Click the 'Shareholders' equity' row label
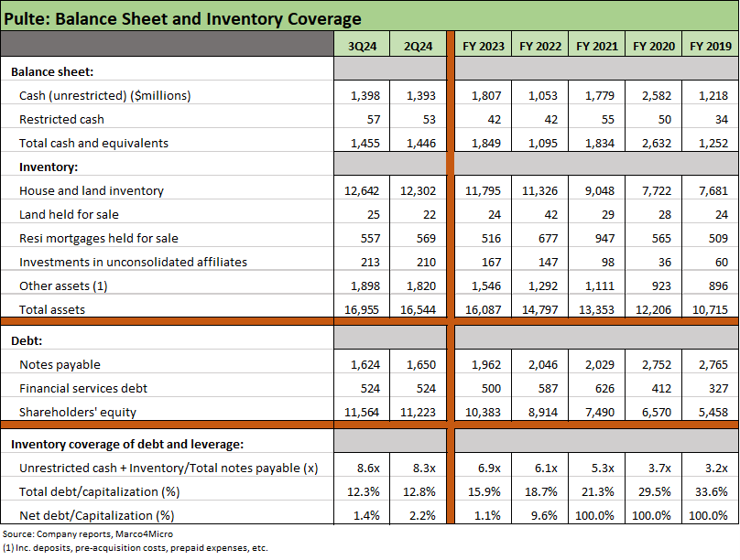Viewport: 740px width, 560px height. [x=78, y=413]
